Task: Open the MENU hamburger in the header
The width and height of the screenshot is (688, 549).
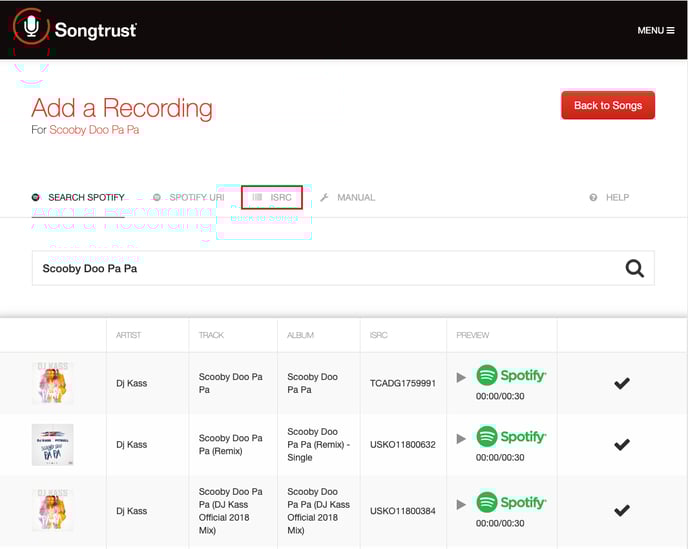Action: pos(656,30)
